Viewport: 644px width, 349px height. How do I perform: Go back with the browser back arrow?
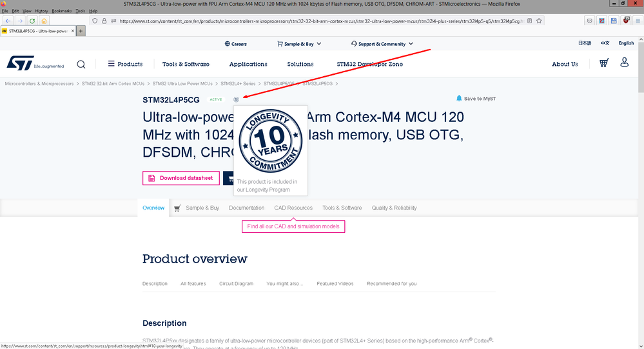click(8, 21)
